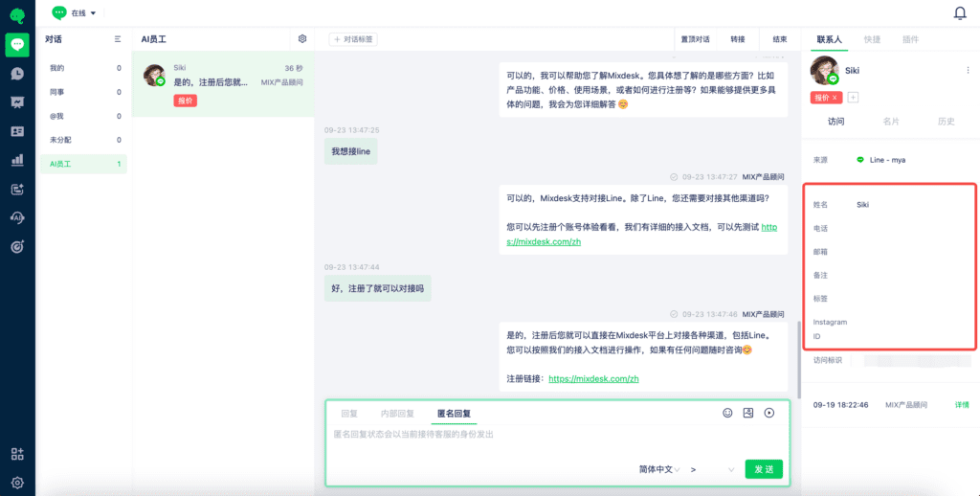The width and height of the screenshot is (980, 496).
Task: Open AI员工 list settings gear
Action: click(x=302, y=38)
